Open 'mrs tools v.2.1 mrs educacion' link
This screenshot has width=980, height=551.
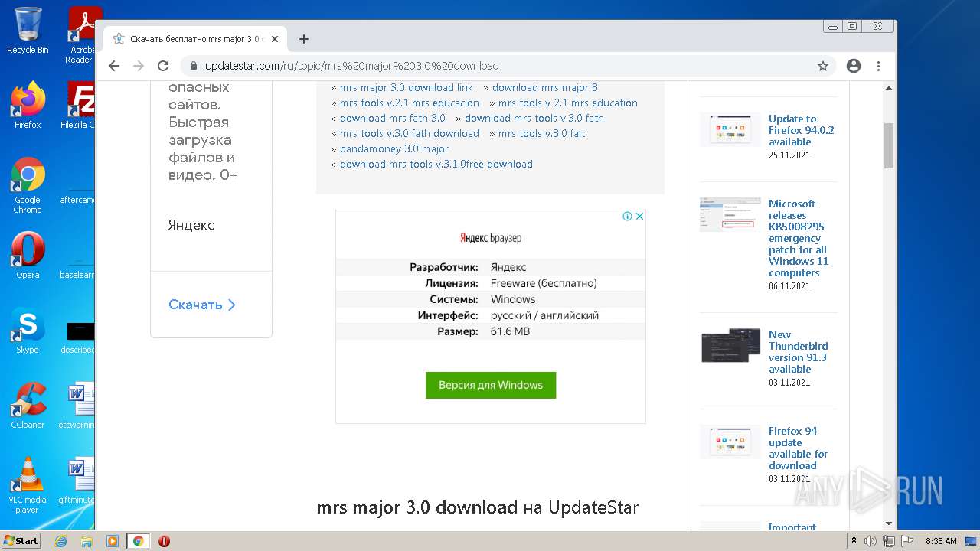(x=410, y=103)
